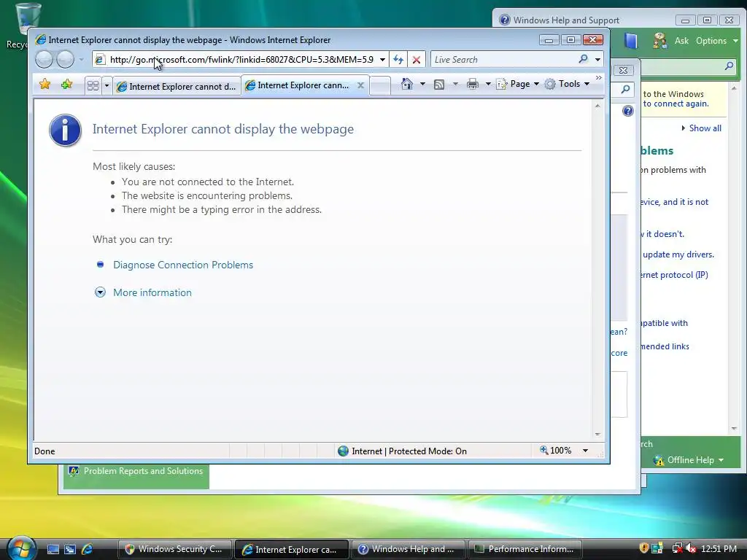
Task: Click Help window scrollbar down arrow
Action: (734, 429)
